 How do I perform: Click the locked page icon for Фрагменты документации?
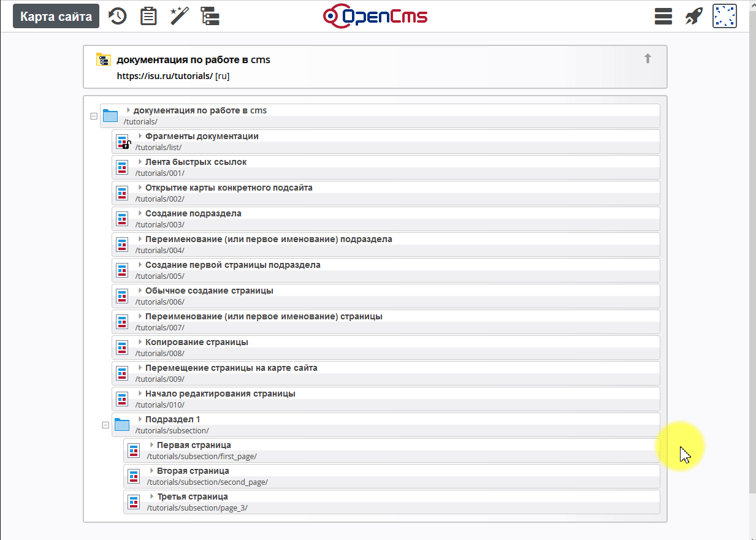(123, 142)
